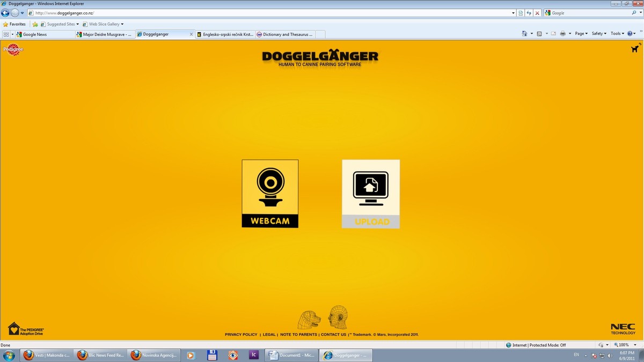Open the Privacy Policy link
644x362 pixels.
coord(241,335)
